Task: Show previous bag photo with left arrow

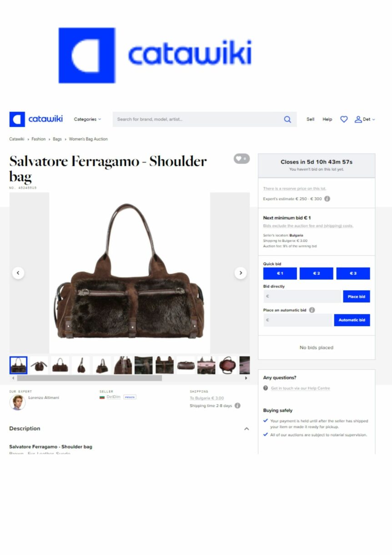Action: (18, 273)
